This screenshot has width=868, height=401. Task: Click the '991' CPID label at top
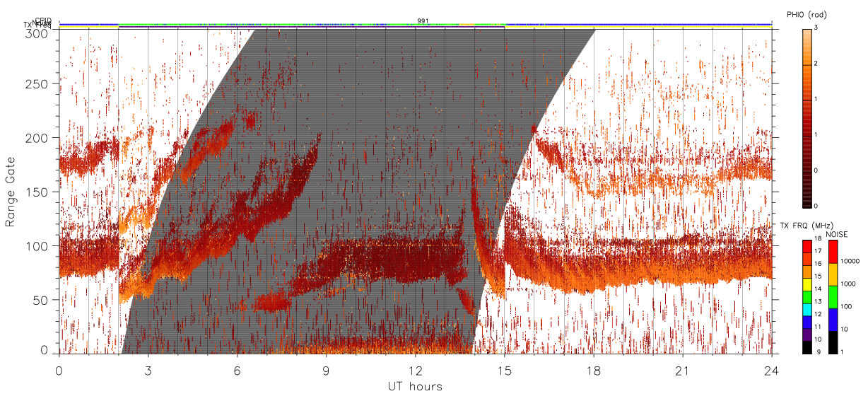pos(422,21)
